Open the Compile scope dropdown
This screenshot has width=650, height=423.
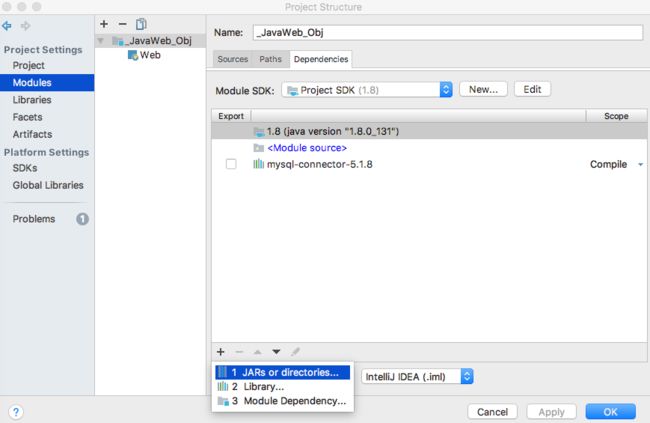[x=640, y=165]
